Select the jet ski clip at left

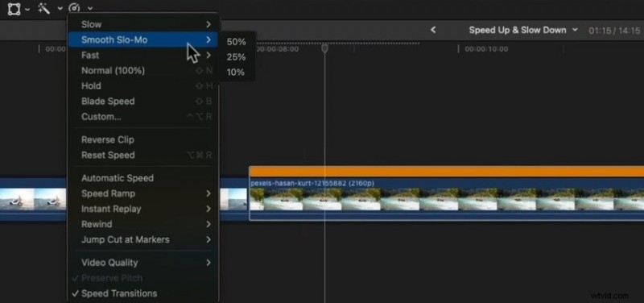(x=33, y=199)
